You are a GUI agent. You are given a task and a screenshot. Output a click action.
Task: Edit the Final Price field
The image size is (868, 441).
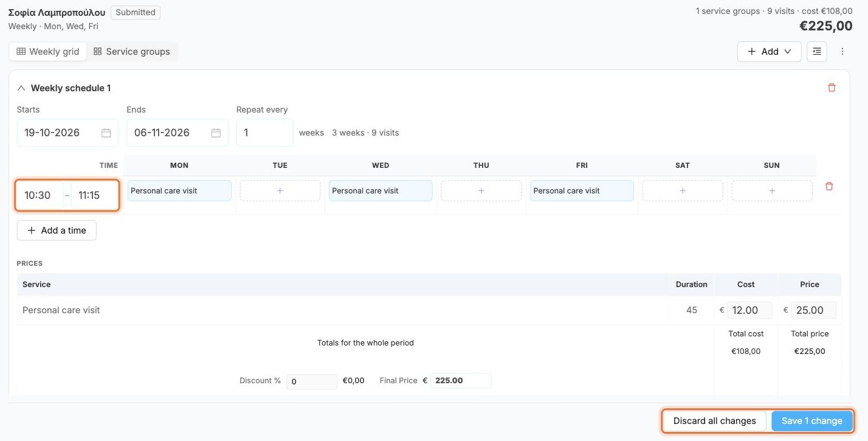click(461, 381)
